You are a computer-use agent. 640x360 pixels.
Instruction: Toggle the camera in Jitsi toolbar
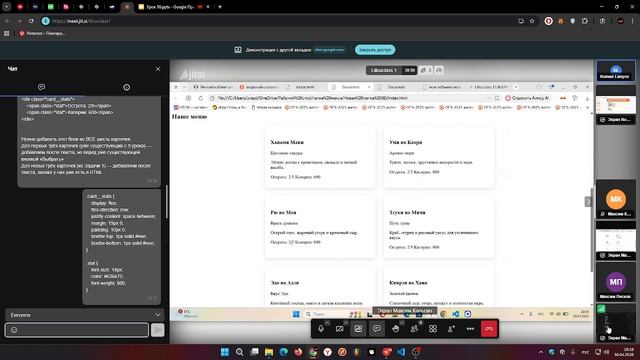click(340, 329)
